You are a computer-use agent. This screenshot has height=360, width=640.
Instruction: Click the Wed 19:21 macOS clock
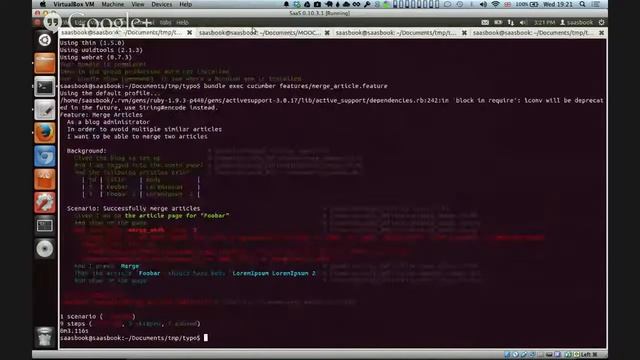[x=558, y=4]
